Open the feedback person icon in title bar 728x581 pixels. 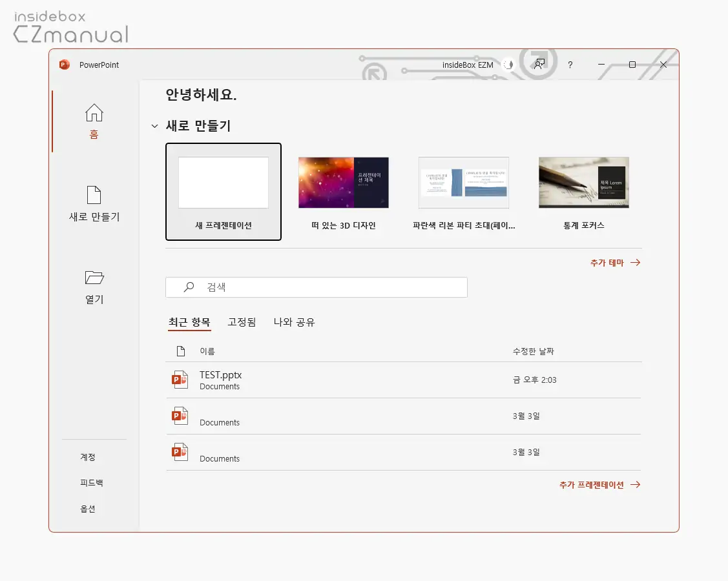point(539,64)
